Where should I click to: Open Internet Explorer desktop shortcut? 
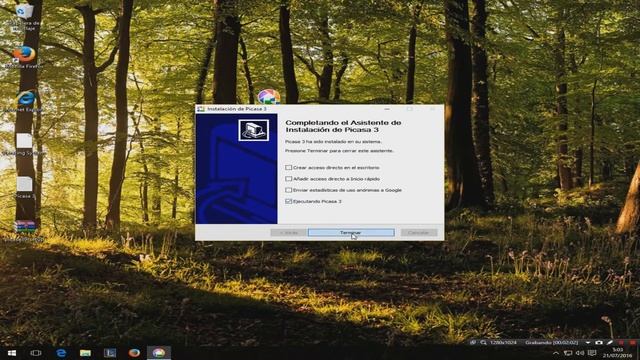pos(25,98)
